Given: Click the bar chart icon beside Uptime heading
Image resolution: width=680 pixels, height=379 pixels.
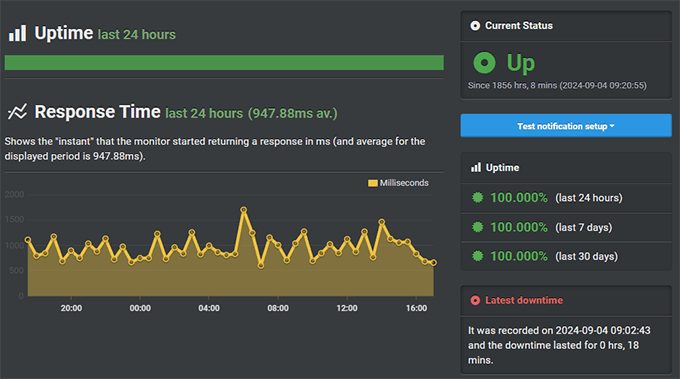Looking at the screenshot, I should click(x=17, y=33).
